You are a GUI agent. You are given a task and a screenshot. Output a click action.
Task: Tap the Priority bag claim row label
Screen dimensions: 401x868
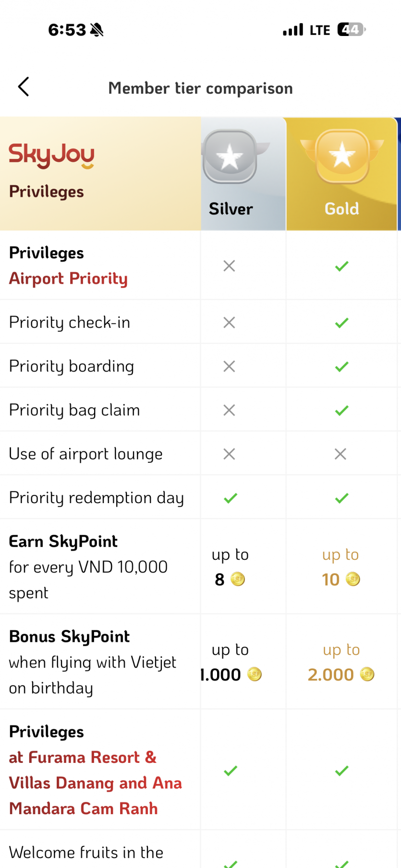point(74,410)
